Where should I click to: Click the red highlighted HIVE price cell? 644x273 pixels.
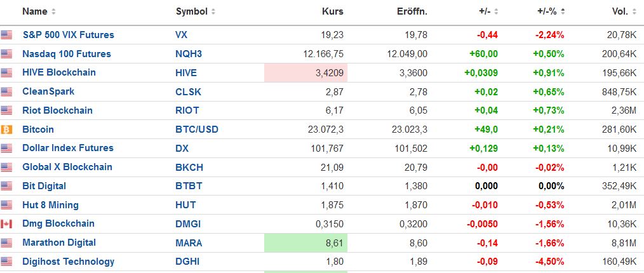click(x=306, y=73)
